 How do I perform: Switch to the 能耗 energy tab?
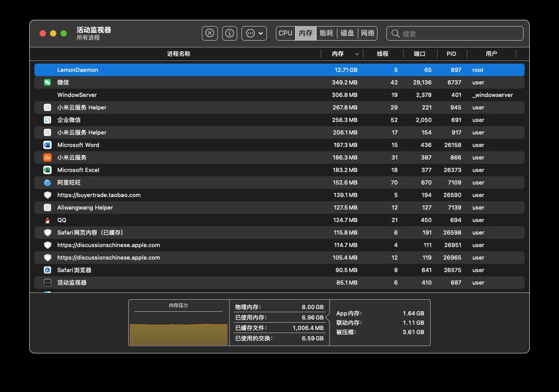click(326, 33)
